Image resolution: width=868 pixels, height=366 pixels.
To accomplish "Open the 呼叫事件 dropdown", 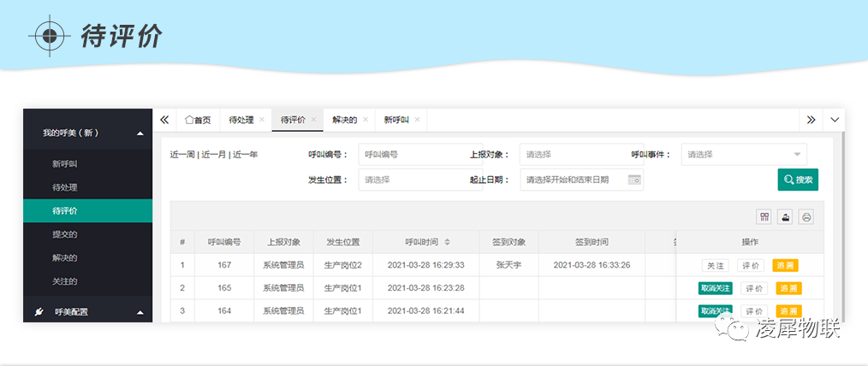I will click(744, 155).
